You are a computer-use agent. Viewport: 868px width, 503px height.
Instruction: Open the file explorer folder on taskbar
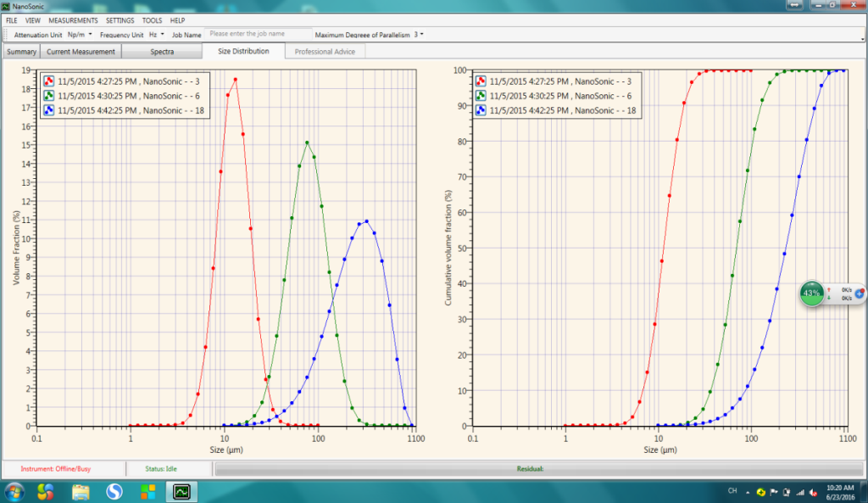point(81,491)
